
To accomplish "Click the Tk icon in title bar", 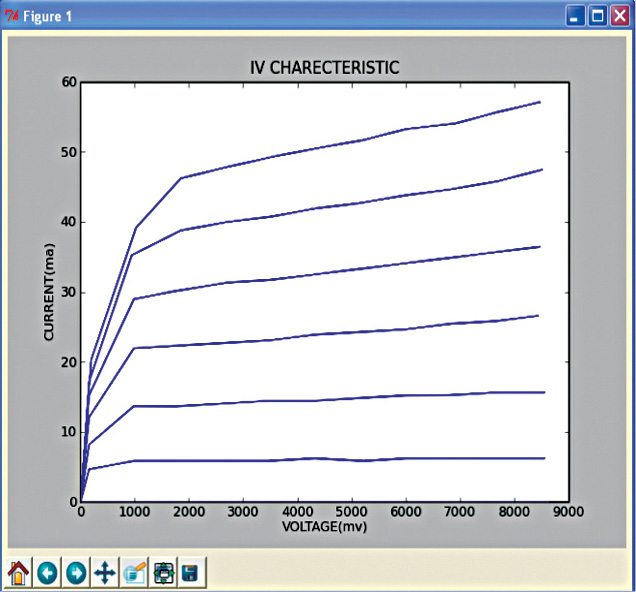I will coord(11,15).
